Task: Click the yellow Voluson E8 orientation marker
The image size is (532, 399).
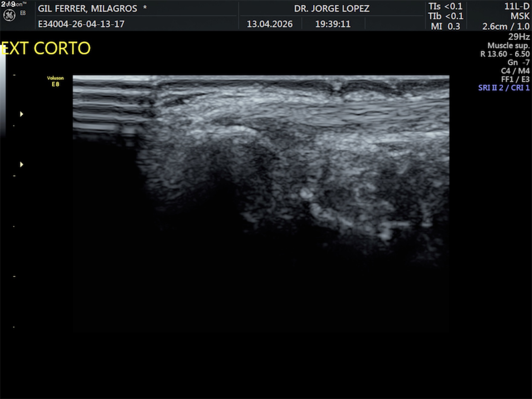Action: (55, 81)
